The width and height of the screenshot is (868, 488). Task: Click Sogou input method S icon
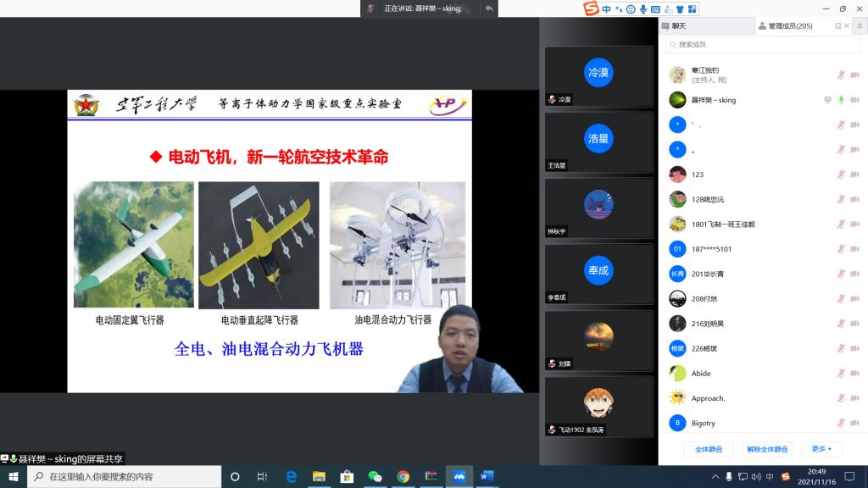click(x=591, y=8)
